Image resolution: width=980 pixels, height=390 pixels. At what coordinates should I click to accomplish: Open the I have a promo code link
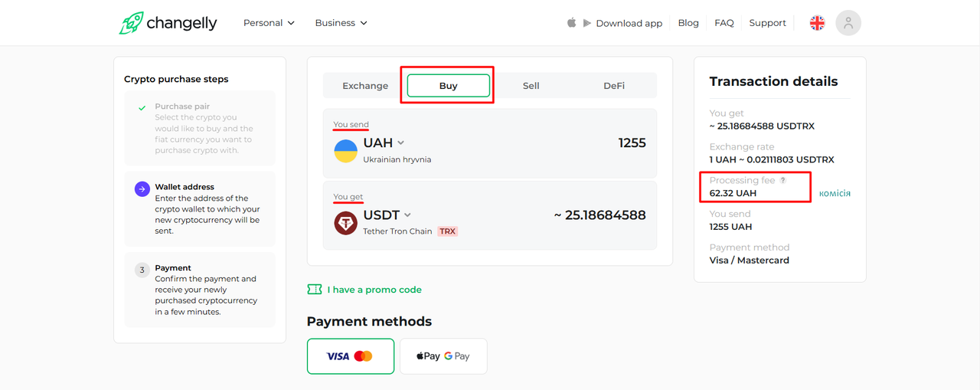point(374,290)
